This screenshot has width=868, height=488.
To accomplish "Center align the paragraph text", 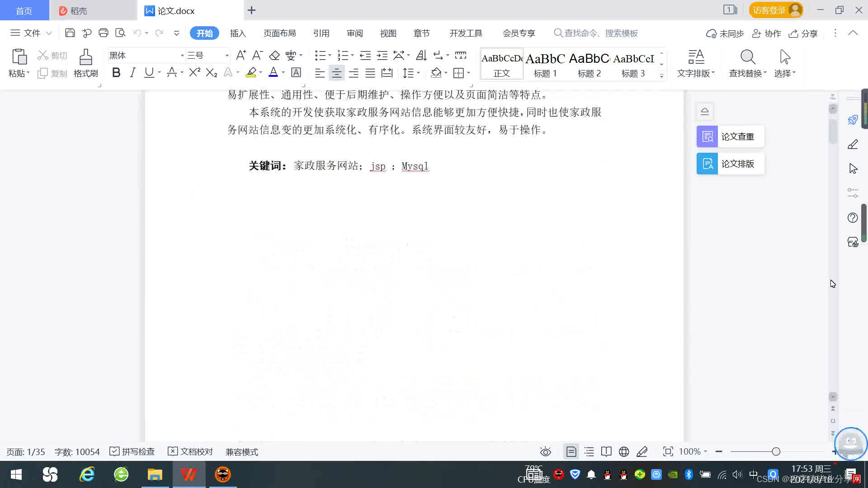I will pos(336,73).
